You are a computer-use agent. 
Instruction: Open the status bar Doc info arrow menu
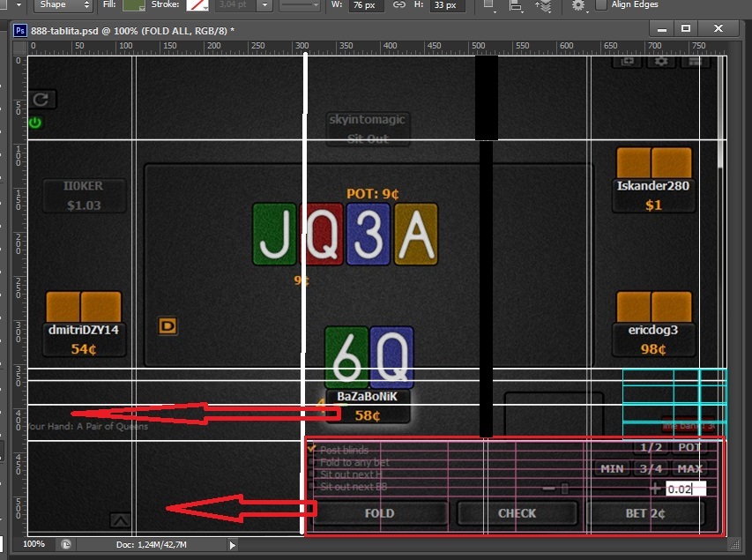pyautogui.click(x=232, y=545)
